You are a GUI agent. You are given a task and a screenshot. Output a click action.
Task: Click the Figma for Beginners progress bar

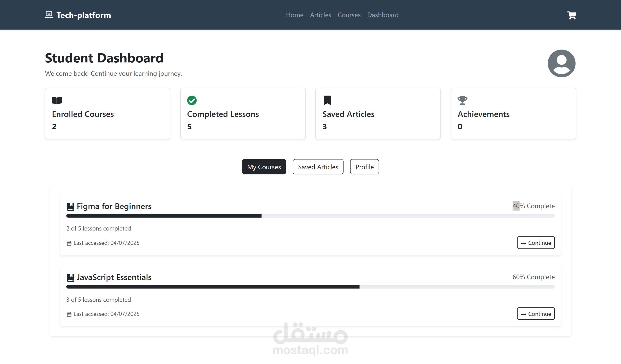[310, 216]
